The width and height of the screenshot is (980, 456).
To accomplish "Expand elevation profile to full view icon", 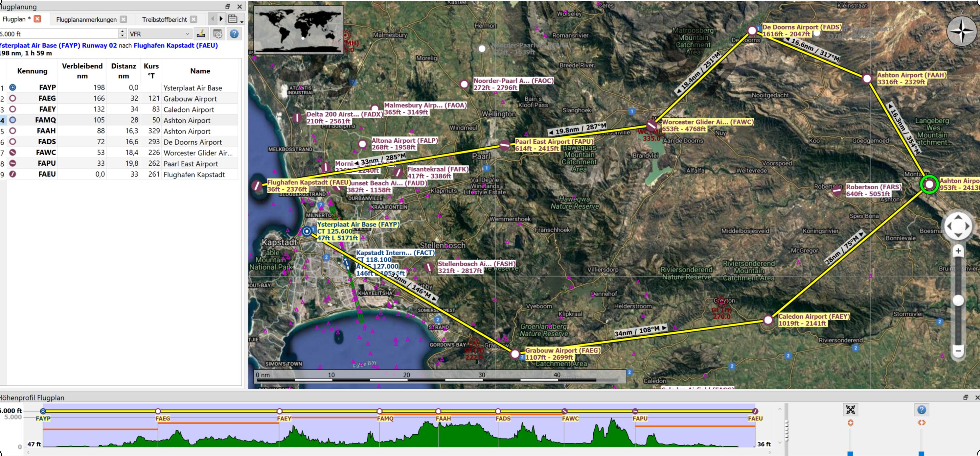I will point(851,410).
